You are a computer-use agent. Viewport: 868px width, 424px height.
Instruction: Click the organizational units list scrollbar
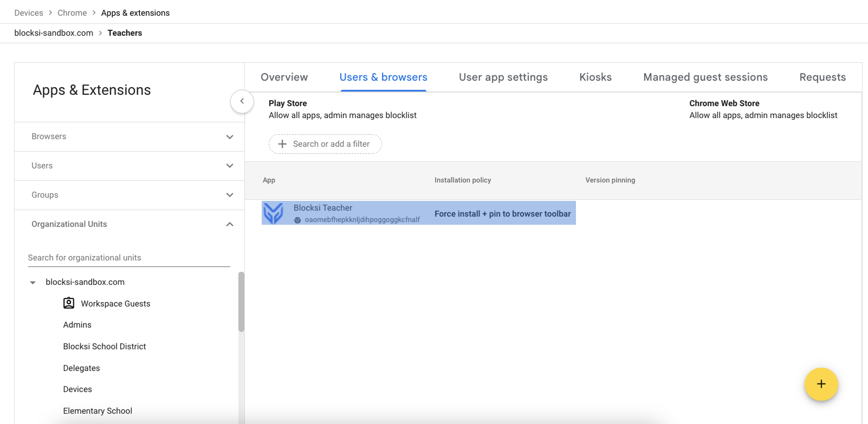(x=241, y=302)
